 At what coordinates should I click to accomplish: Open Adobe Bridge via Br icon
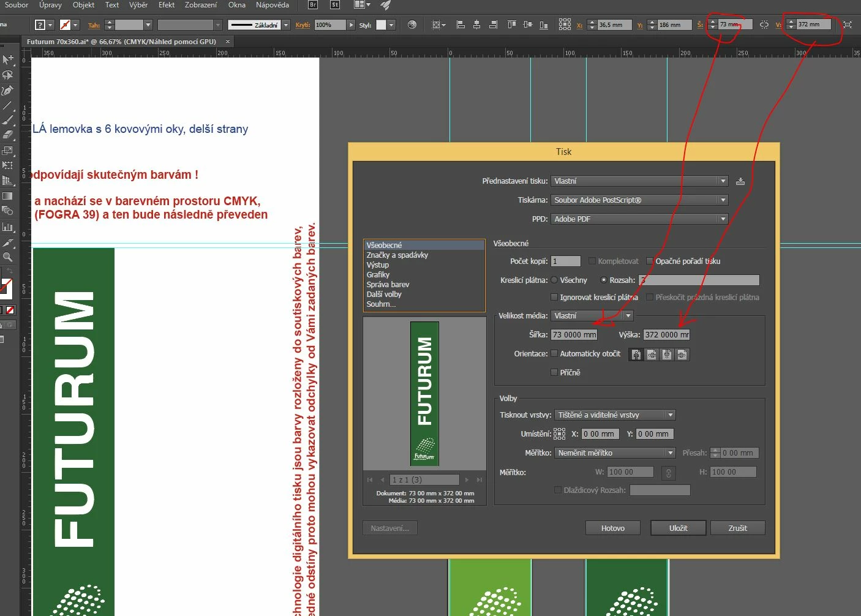[x=313, y=5]
